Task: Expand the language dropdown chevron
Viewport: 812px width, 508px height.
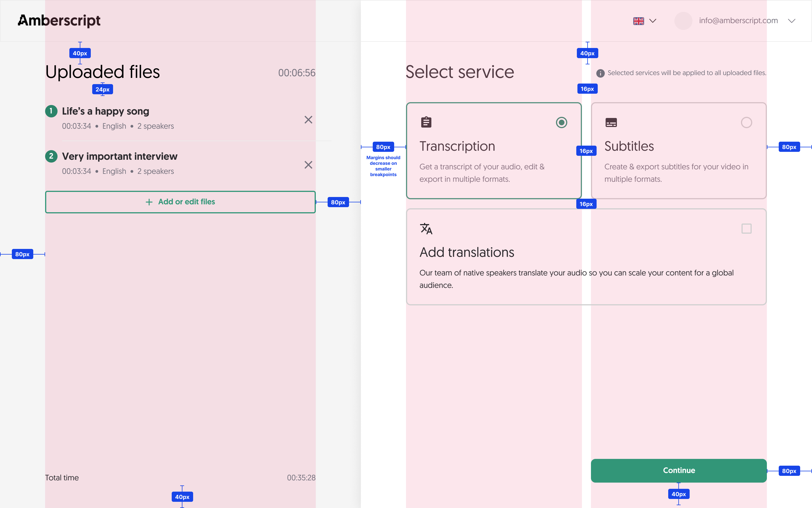Action: tap(653, 21)
